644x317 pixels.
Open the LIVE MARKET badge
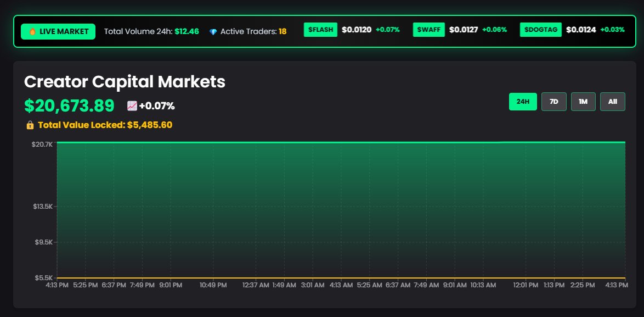(x=58, y=32)
